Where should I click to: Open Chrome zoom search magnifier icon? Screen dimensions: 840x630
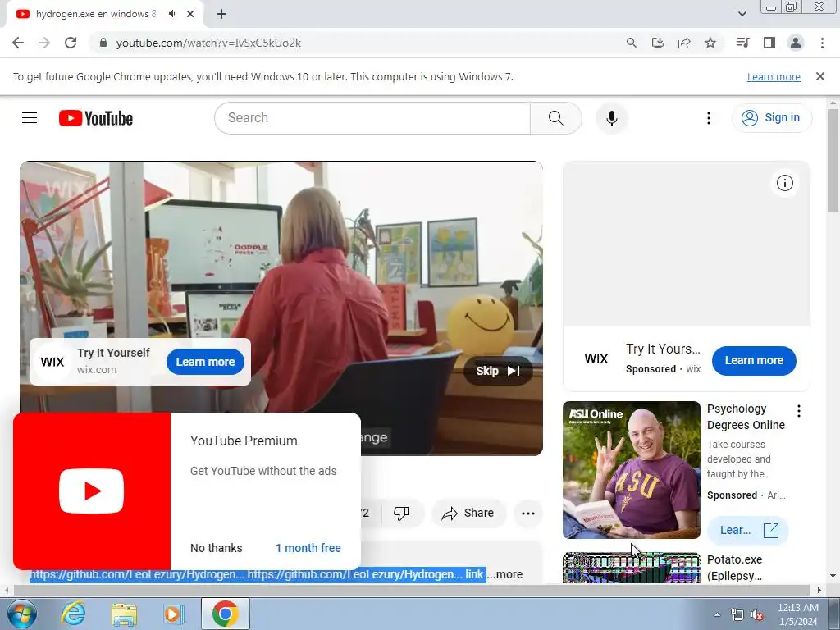tap(632, 43)
